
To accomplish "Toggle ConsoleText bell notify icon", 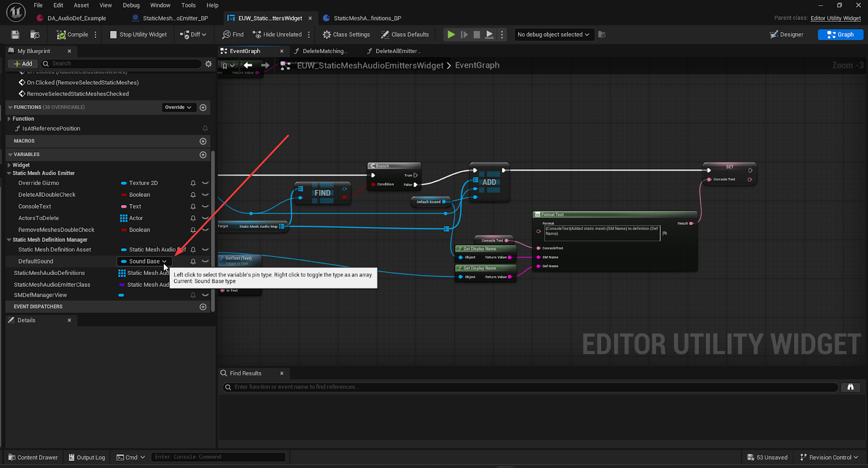I will 193,207.
